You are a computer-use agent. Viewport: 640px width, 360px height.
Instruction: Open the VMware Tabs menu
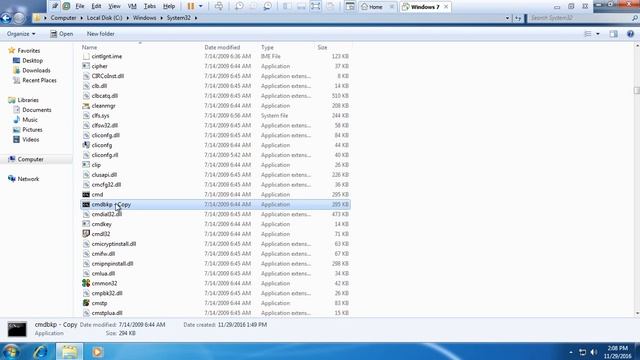pyautogui.click(x=150, y=6)
